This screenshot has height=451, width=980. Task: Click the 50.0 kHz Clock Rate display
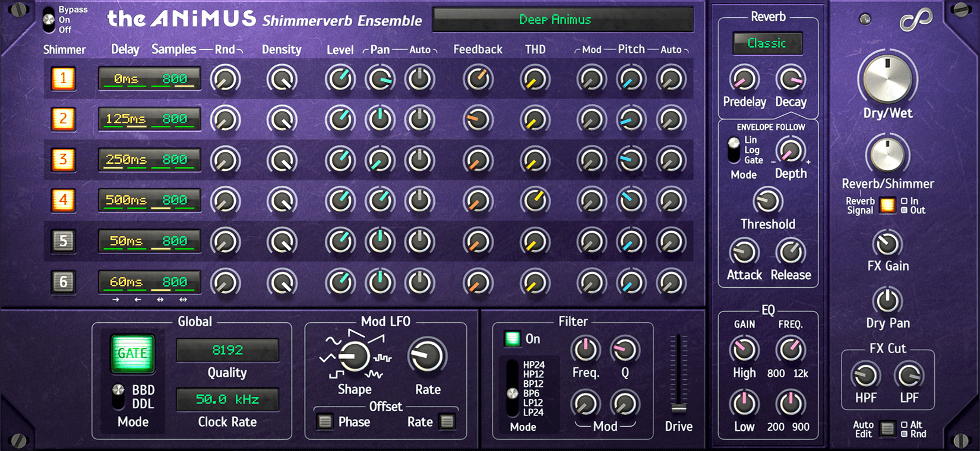coord(227,399)
